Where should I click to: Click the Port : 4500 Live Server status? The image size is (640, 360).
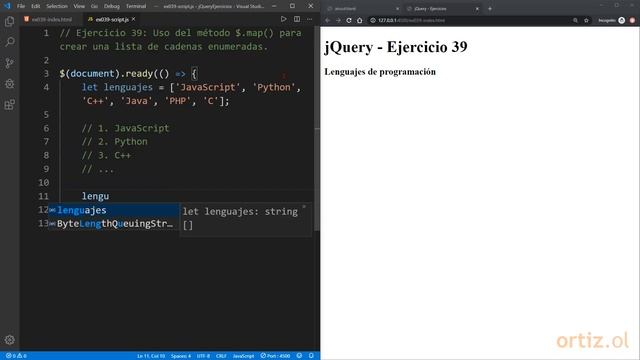pos(276,356)
